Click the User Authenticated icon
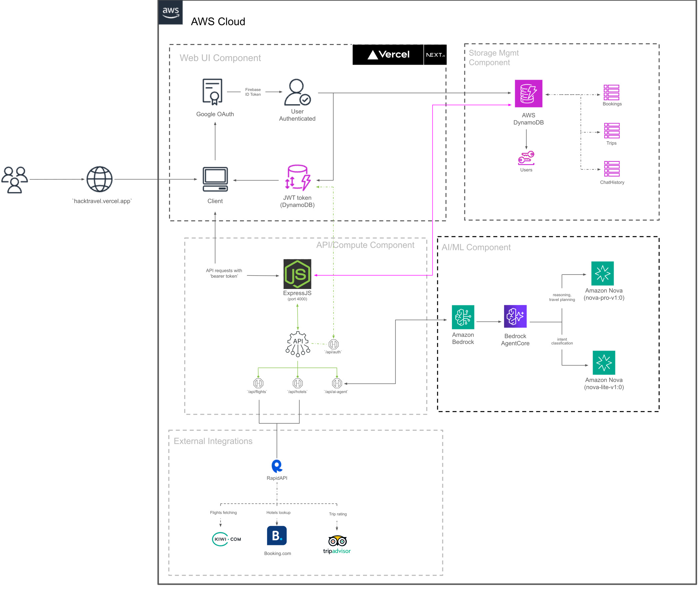 tap(297, 92)
